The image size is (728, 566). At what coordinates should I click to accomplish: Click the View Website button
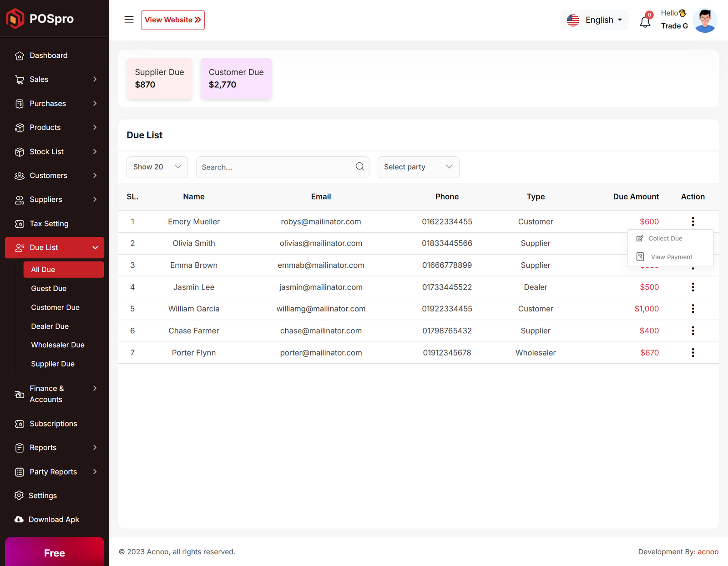click(173, 20)
